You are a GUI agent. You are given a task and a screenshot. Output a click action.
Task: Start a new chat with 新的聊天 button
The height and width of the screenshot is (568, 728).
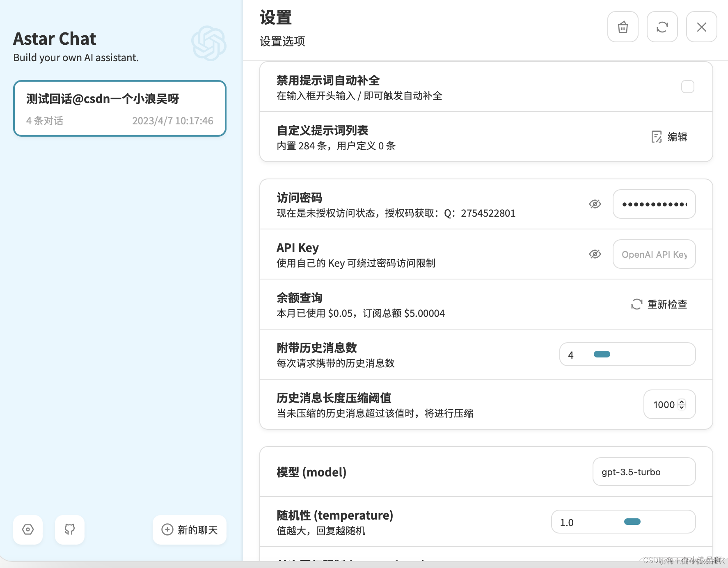(189, 530)
